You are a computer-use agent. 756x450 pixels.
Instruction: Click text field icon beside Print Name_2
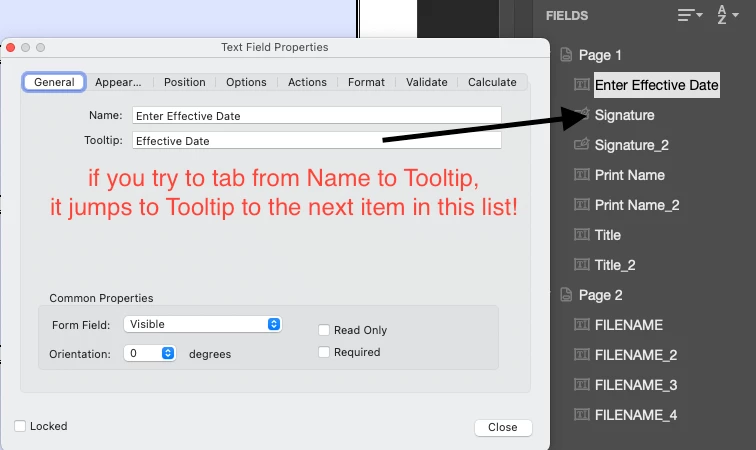tap(581, 205)
